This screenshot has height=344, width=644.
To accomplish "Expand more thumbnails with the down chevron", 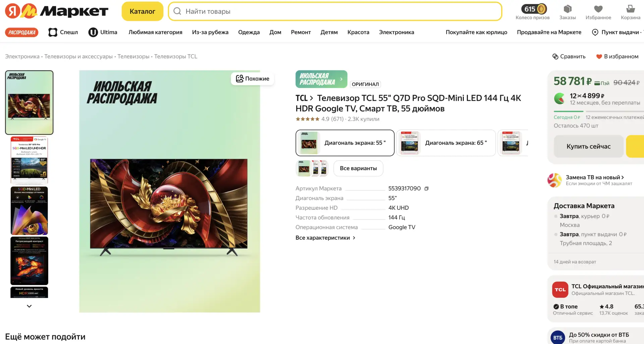I will click(x=29, y=306).
